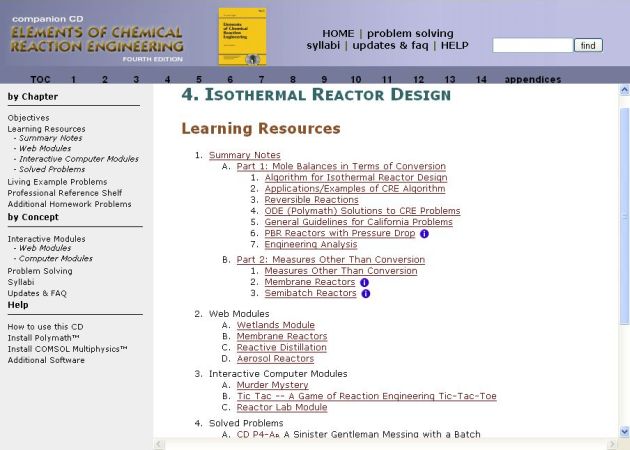Screen dimensions: 630x450
Task: Open the HOME page link
Action: pos(337,34)
